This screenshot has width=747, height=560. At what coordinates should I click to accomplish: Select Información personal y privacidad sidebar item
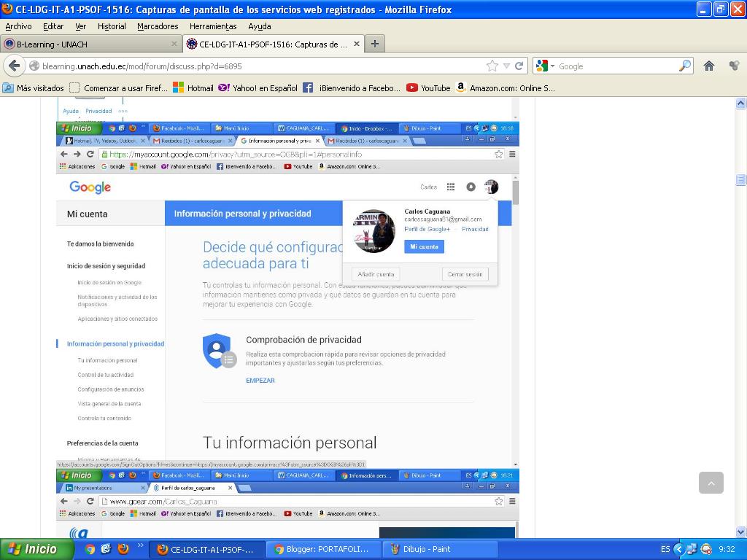(x=115, y=344)
